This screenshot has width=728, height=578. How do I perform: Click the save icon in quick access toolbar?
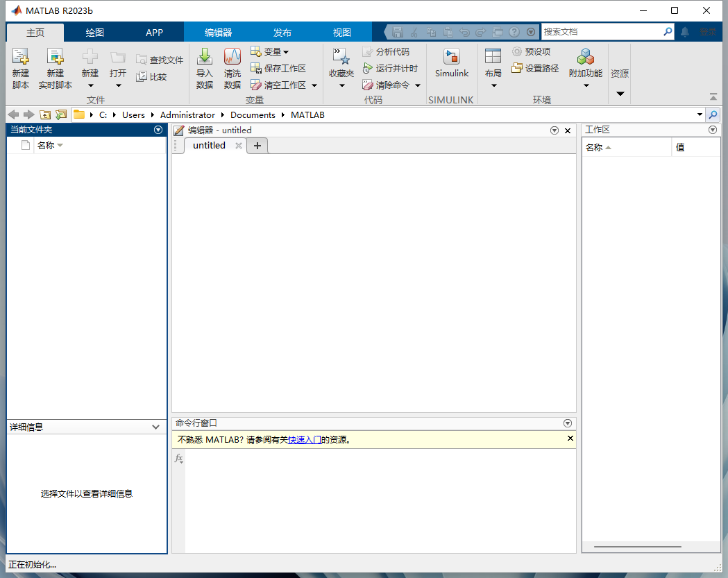point(398,32)
